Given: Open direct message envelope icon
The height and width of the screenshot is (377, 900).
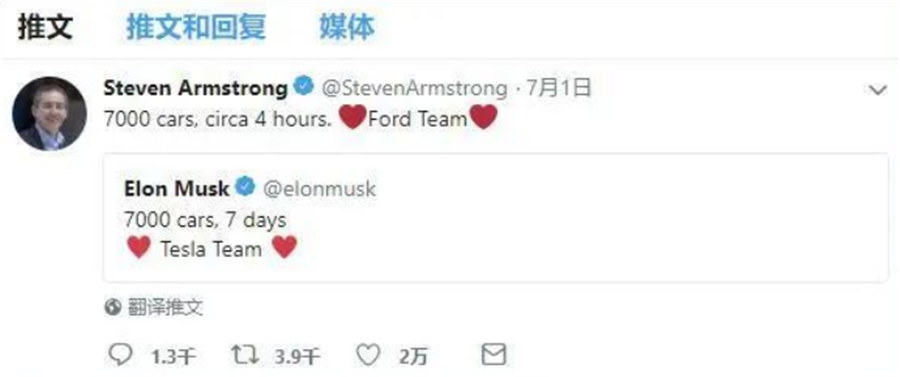Looking at the screenshot, I should [493, 354].
